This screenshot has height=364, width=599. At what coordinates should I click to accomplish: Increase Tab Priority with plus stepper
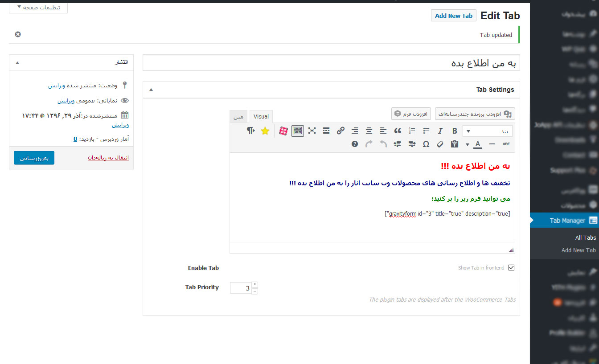tap(255, 284)
